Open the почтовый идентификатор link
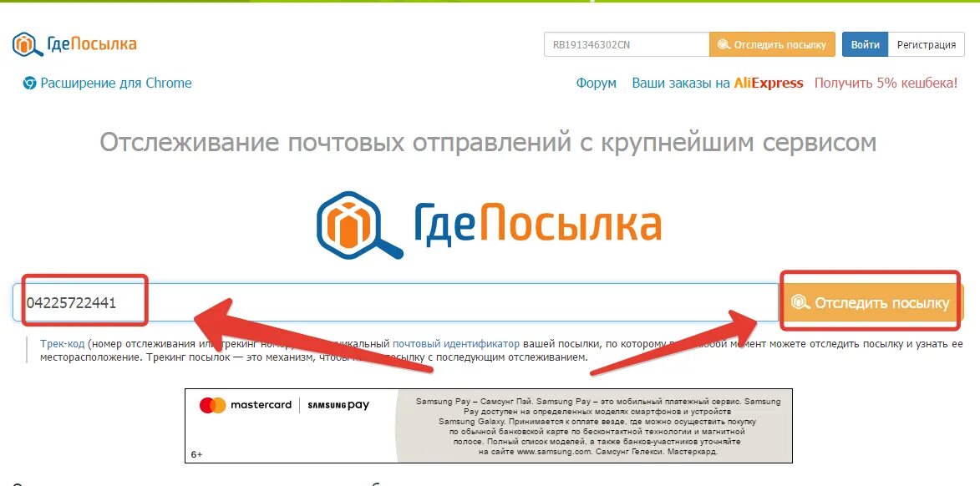 [x=455, y=343]
